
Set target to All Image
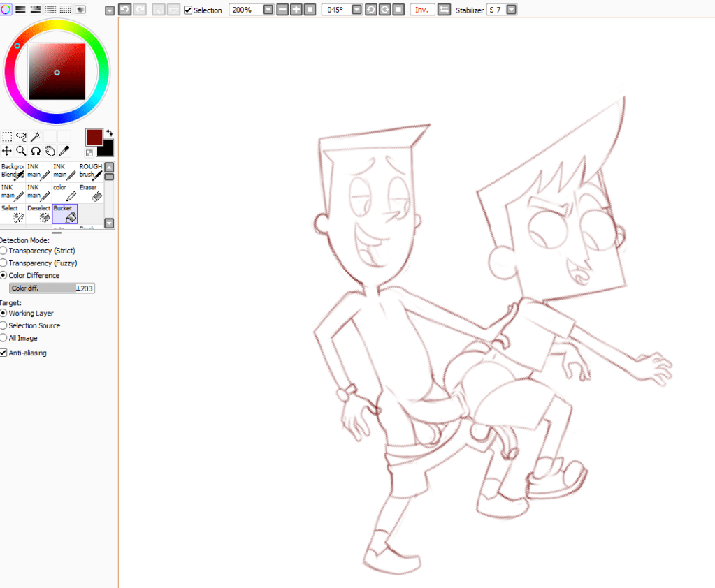pyautogui.click(x=3, y=338)
